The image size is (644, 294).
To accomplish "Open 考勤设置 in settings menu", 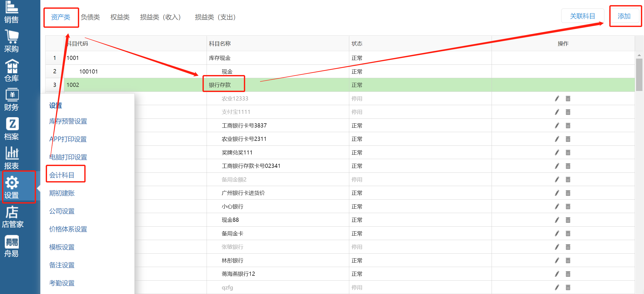I will pyautogui.click(x=62, y=283).
